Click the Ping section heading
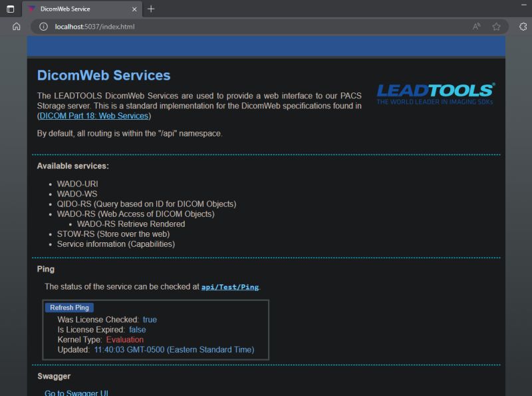This screenshot has height=396, width=532. tap(44, 269)
